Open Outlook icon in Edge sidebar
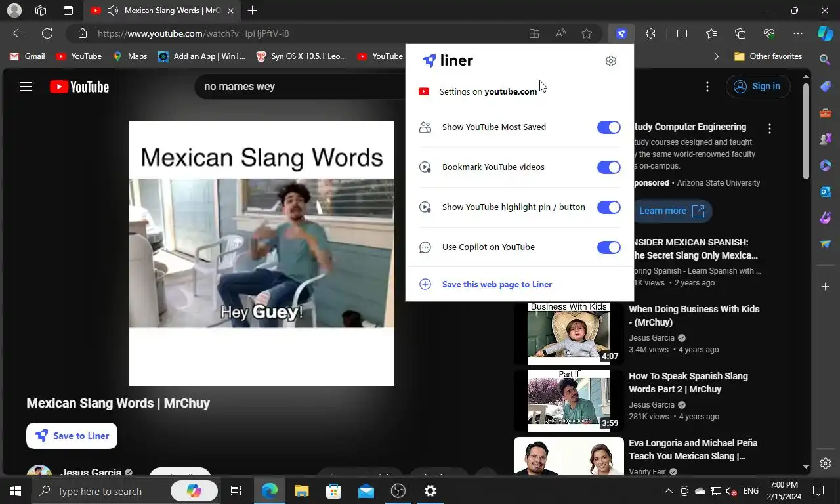Image resolution: width=840 pixels, height=504 pixels. tap(826, 192)
